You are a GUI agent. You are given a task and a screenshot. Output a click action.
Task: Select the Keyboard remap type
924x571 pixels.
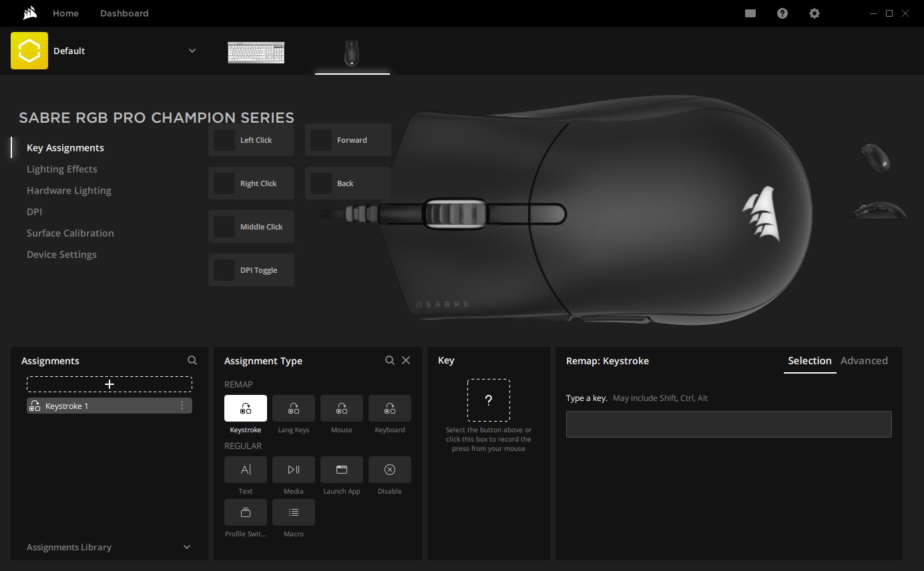(x=390, y=408)
